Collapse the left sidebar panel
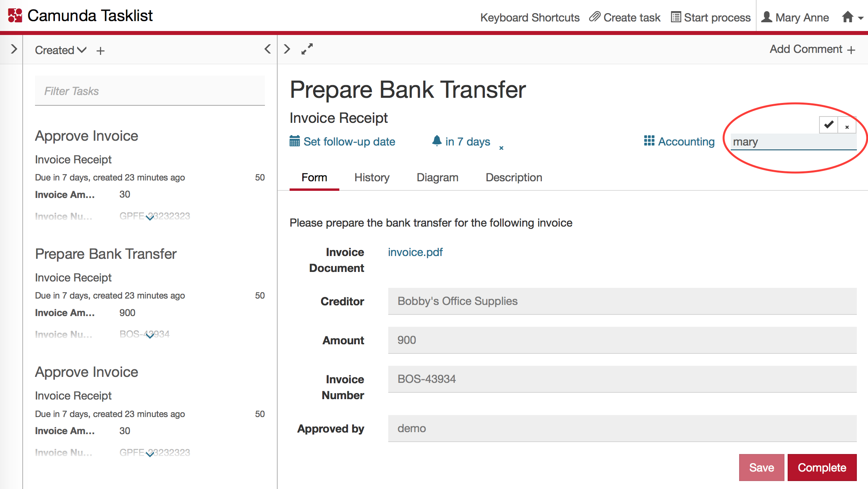The image size is (868, 489). pyautogui.click(x=268, y=49)
